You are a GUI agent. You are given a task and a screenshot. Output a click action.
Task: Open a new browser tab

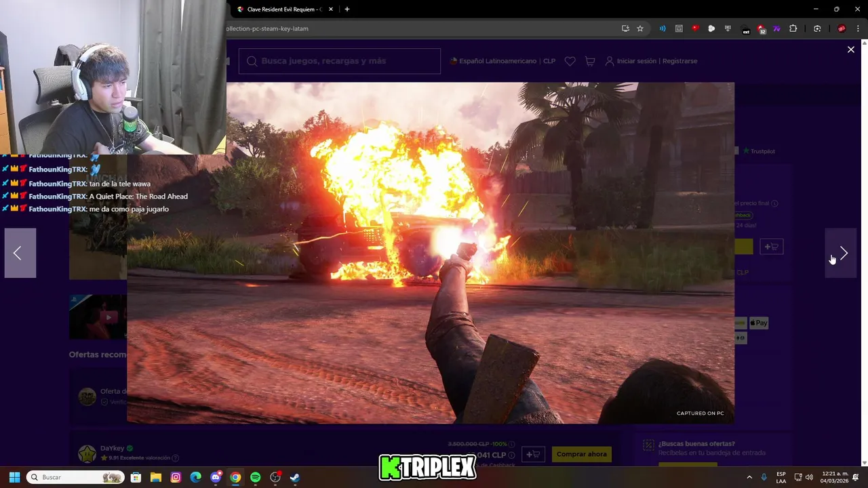[x=347, y=9]
